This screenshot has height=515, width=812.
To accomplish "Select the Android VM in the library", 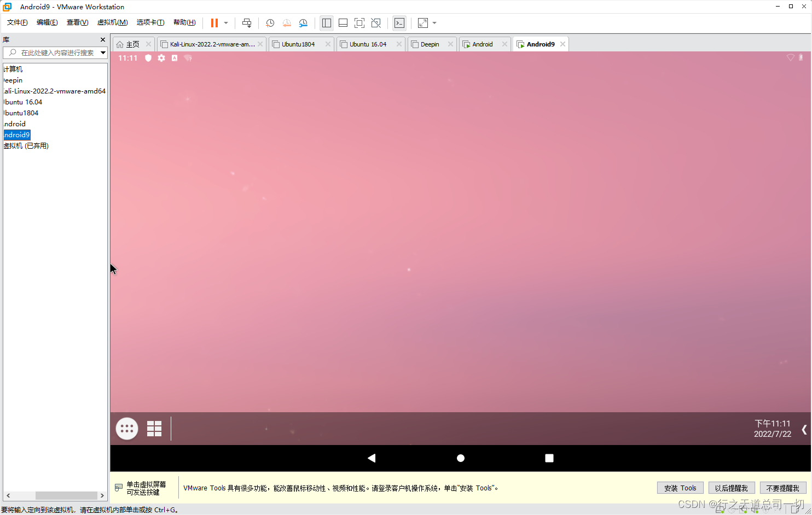I will point(15,124).
